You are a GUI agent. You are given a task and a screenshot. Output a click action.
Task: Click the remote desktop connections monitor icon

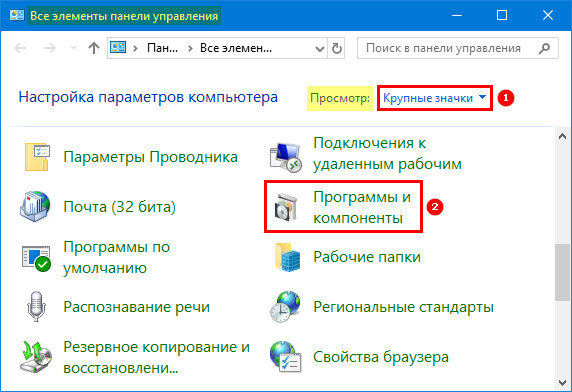pos(286,157)
